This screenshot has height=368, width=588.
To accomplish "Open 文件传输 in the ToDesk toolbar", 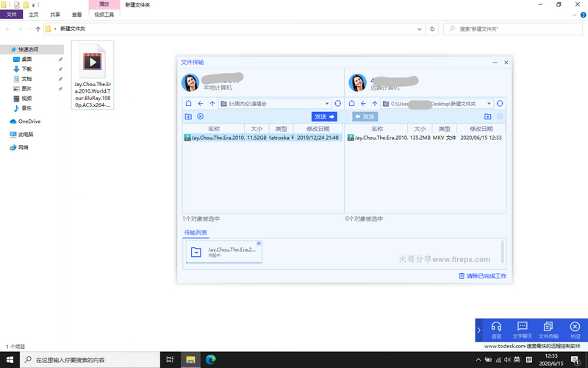I will [548, 330].
